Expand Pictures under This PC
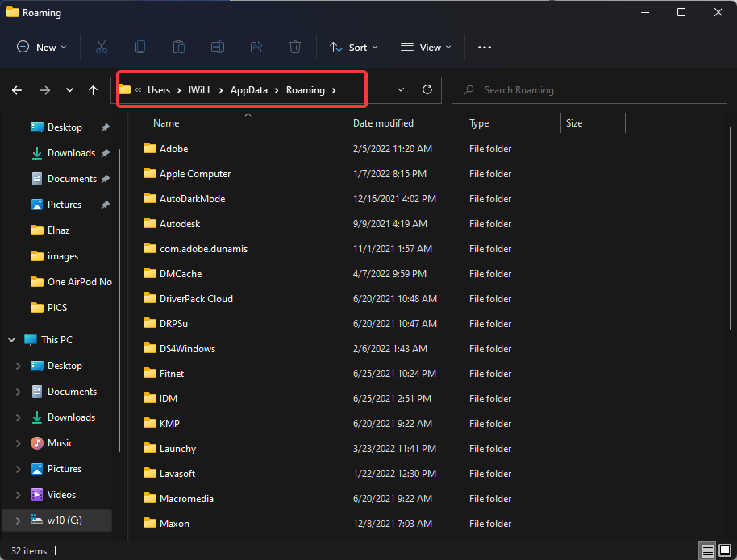The height and width of the screenshot is (560, 737). [x=18, y=469]
